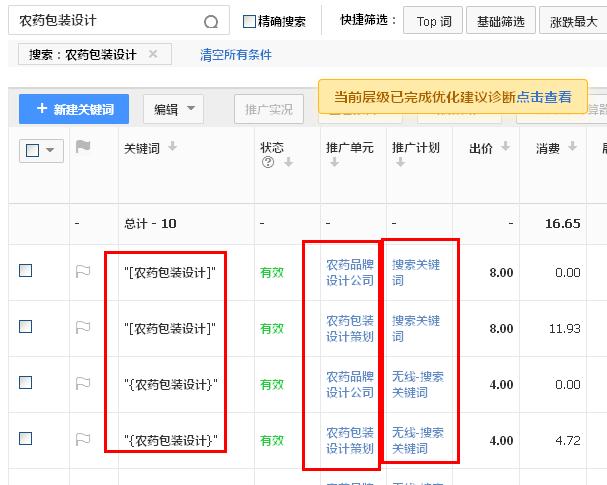Check the row with 出价 8.00, 消费 0.00

(26, 271)
